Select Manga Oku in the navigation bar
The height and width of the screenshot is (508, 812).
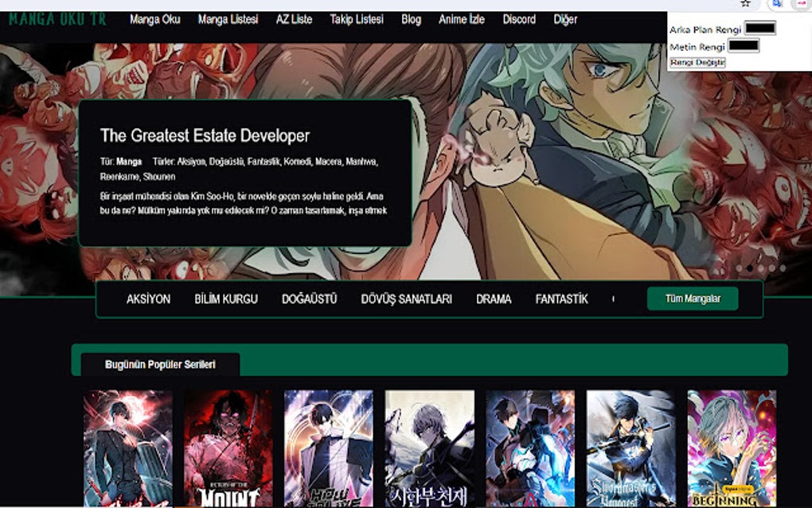pos(156,20)
